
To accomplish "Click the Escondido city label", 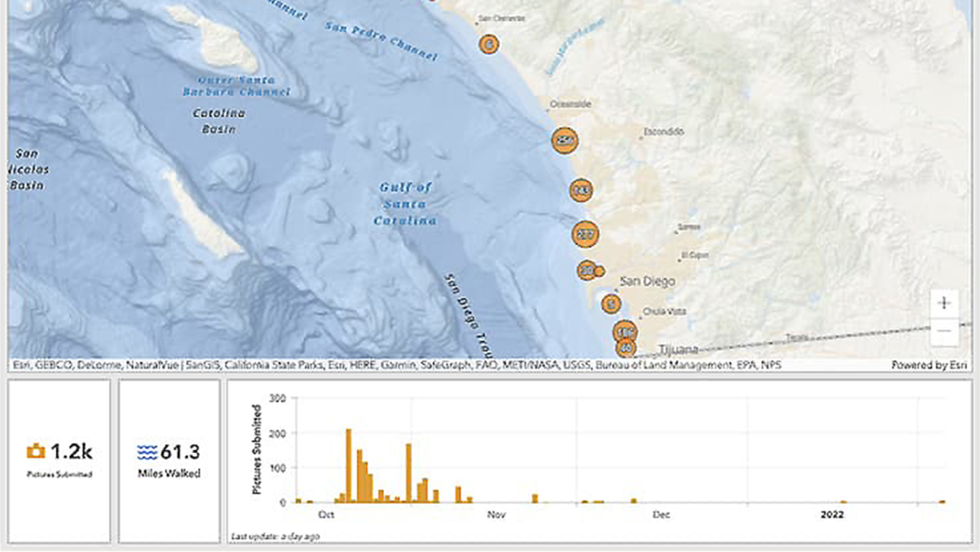I will (x=664, y=132).
